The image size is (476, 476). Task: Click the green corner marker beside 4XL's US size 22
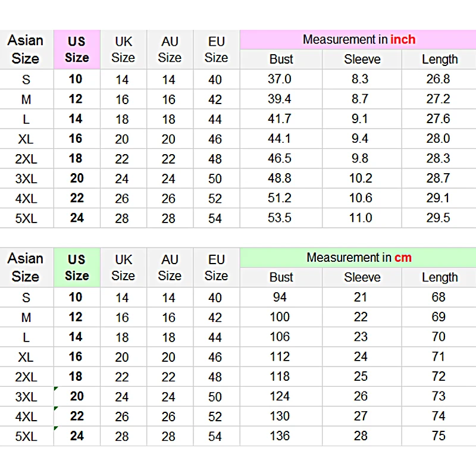(55, 408)
